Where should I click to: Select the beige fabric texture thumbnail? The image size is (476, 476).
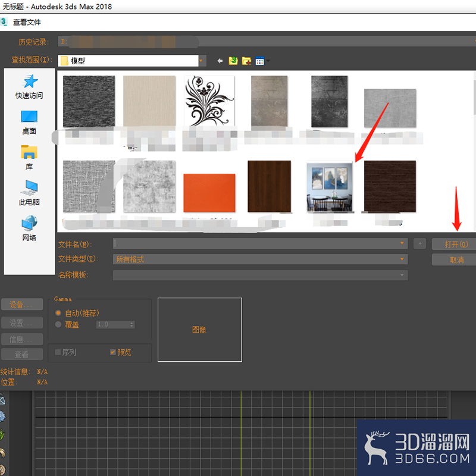(149, 101)
